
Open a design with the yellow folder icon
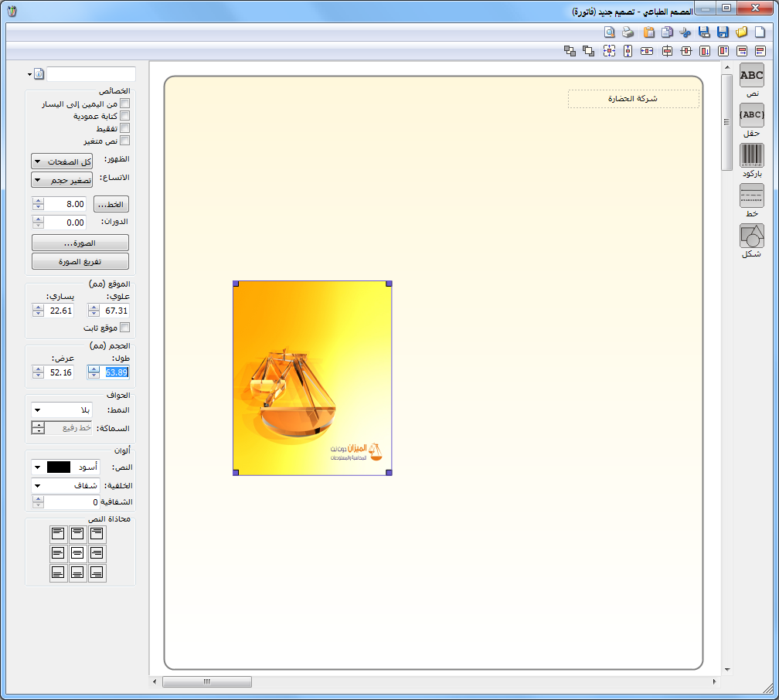(742, 32)
